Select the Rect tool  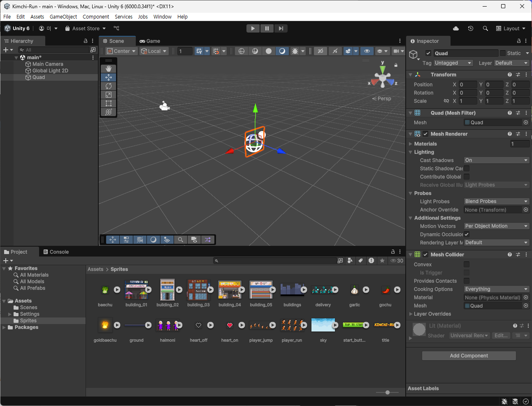[109, 103]
